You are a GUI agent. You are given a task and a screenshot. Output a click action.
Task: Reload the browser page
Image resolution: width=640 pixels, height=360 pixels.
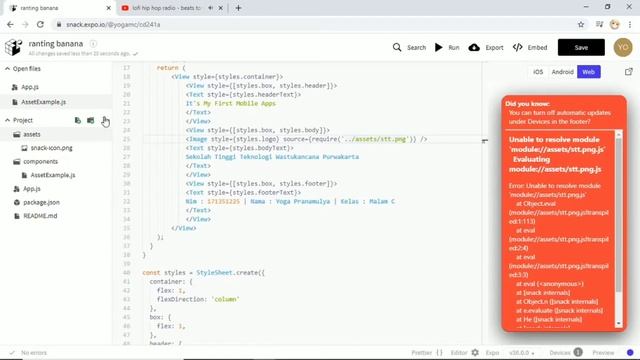pyautogui.click(x=40, y=24)
